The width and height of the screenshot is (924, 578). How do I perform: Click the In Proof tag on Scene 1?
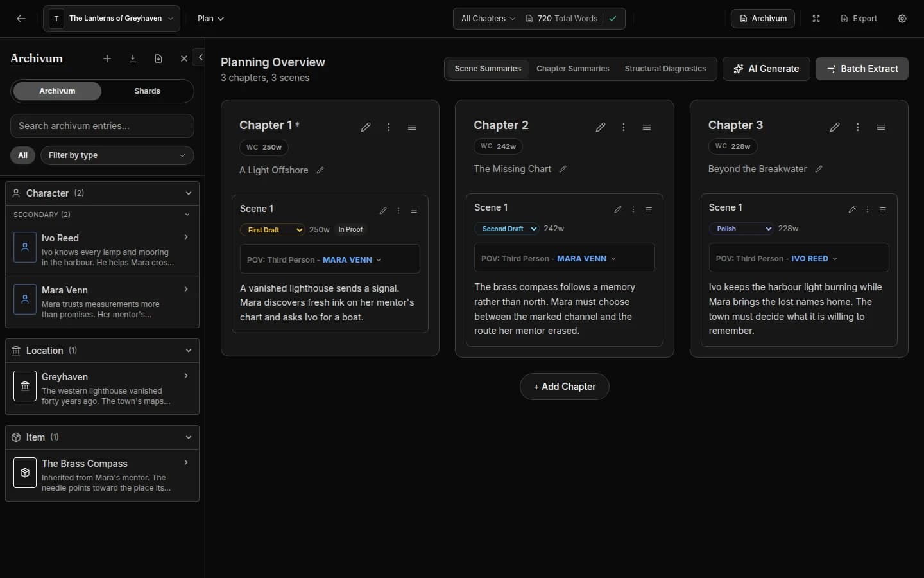[x=350, y=229]
